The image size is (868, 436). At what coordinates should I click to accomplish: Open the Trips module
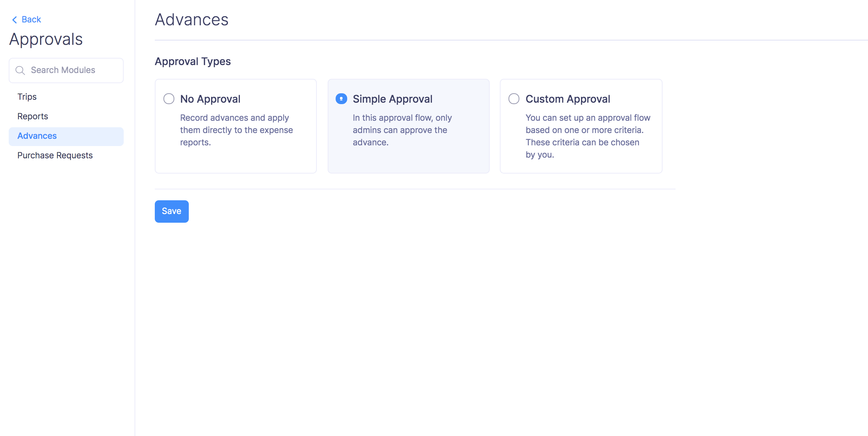click(27, 97)
